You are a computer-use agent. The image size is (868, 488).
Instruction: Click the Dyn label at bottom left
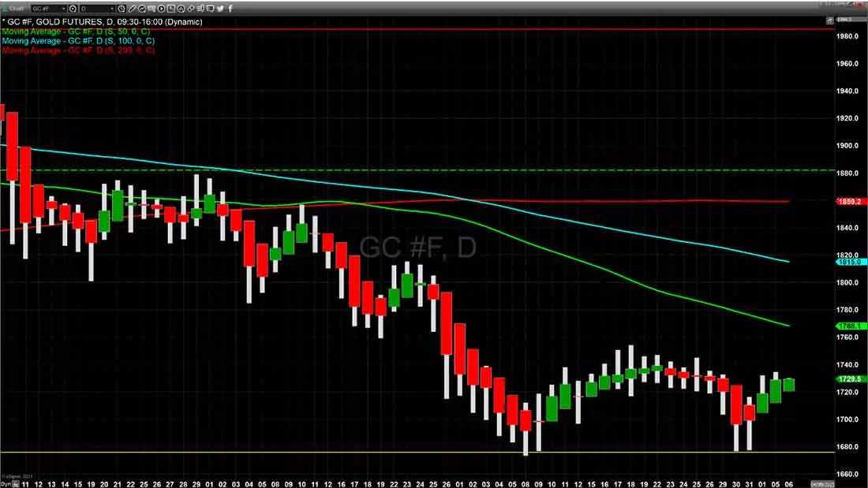click(6, 484)
